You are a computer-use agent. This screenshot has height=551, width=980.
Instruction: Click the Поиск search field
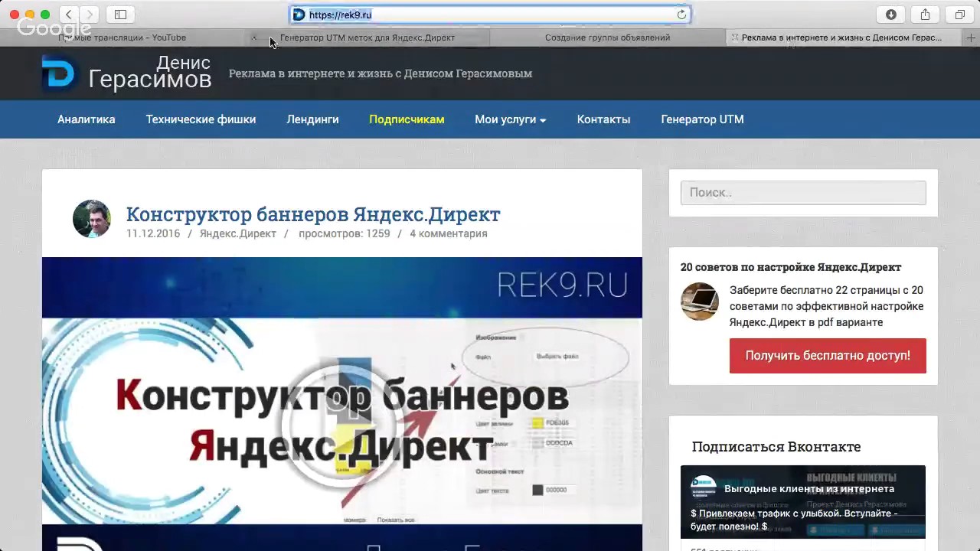click(x=803, y=193)
